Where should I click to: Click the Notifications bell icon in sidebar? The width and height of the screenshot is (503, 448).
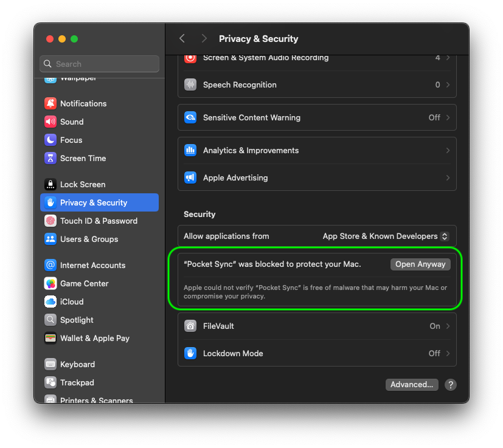[50, 103]
